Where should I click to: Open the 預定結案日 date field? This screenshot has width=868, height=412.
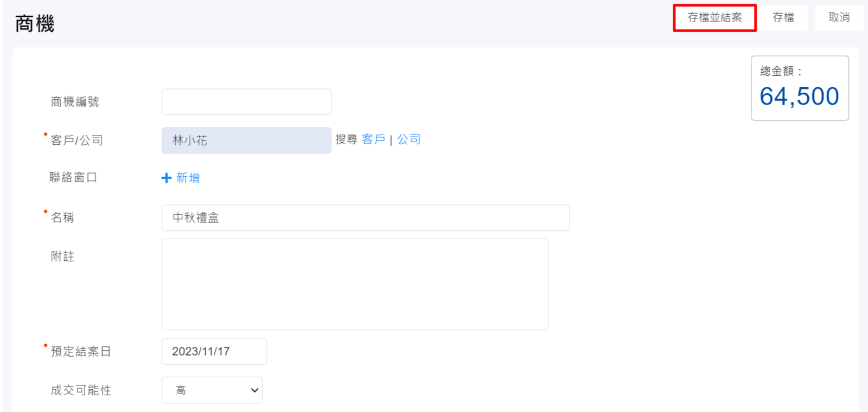coord(214,352)
